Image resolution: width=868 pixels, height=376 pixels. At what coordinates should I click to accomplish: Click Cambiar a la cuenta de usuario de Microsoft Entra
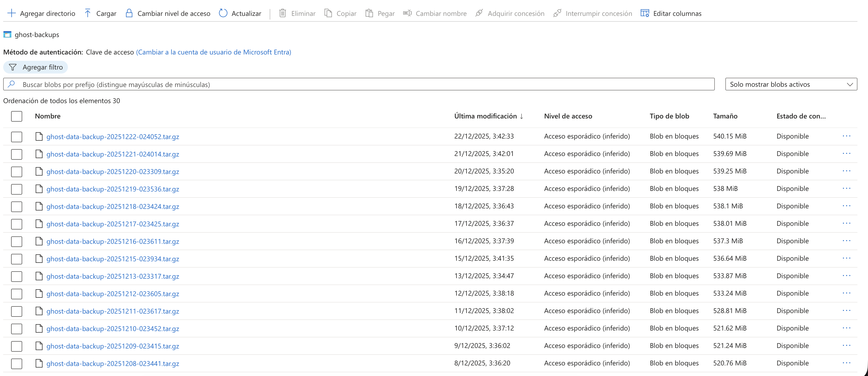(x=214, y=52)
